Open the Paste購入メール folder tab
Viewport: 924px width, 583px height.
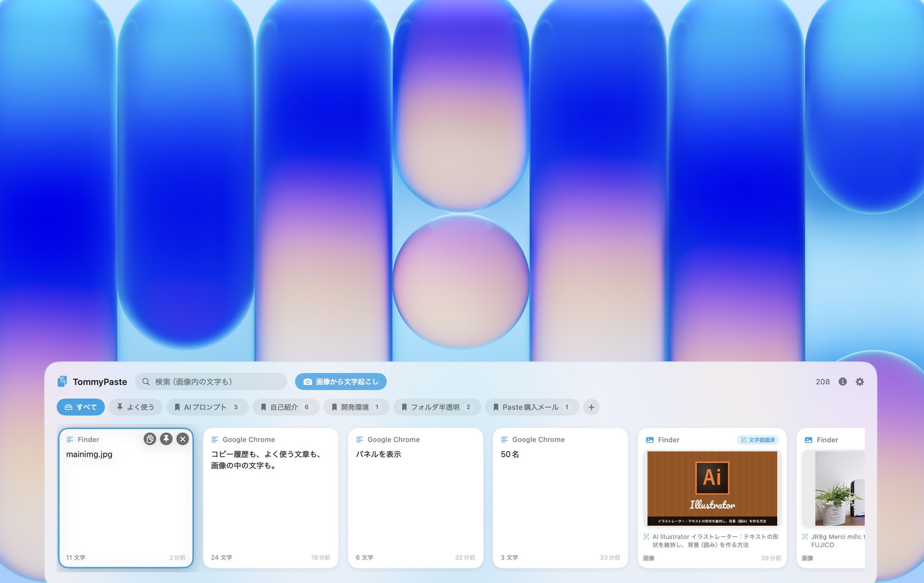[x=532, y=407]
